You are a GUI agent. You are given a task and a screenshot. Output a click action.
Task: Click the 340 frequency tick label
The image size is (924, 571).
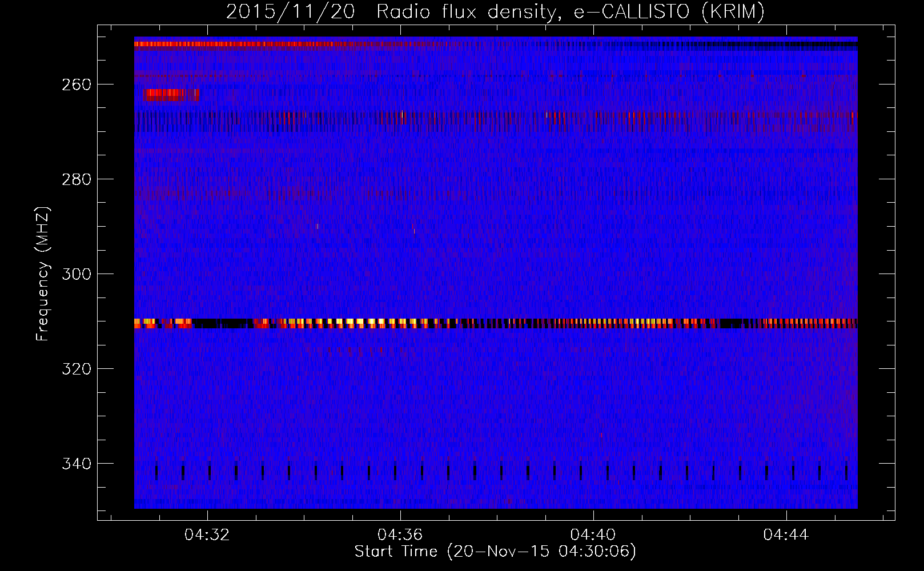pos(76,464)
